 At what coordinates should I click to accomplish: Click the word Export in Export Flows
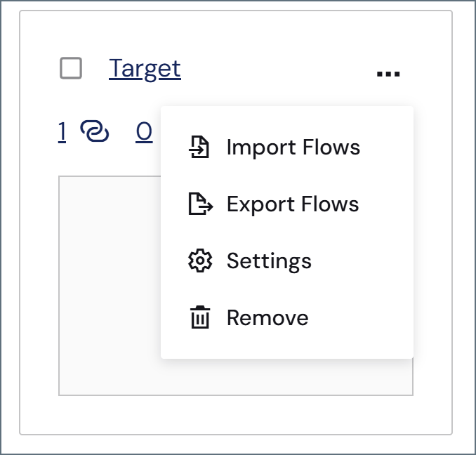pyautogui.click(x=260, y=204)
